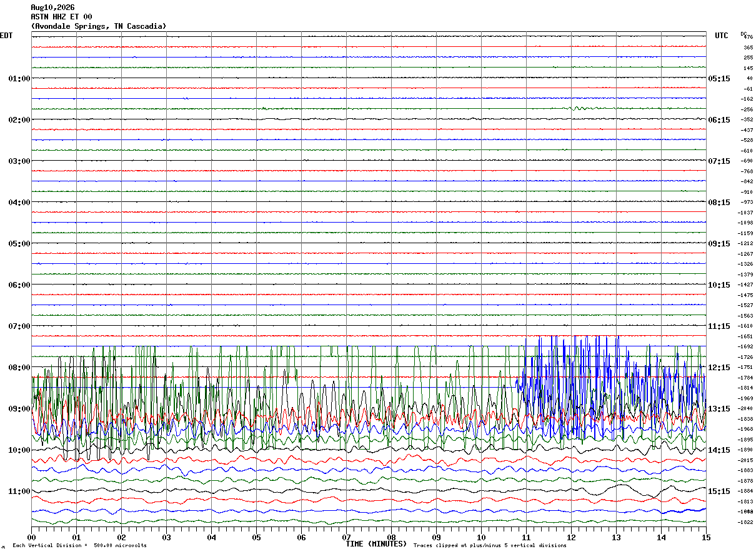Click DC offset value "-1726"
The image size is (756, 554).
[x=746, y=357]
